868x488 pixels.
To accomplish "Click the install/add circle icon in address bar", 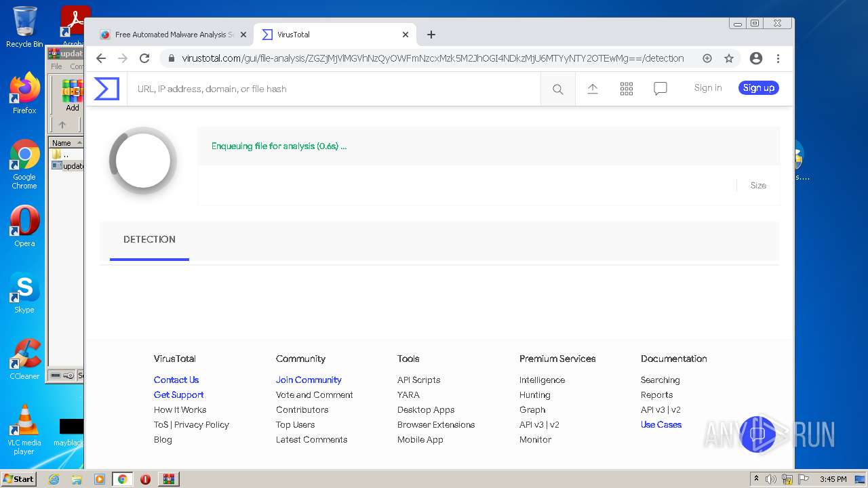I will 707,58.
